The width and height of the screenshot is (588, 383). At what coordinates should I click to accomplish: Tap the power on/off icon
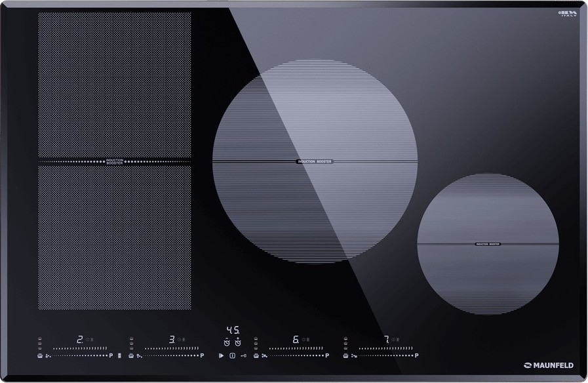[232, 355]
